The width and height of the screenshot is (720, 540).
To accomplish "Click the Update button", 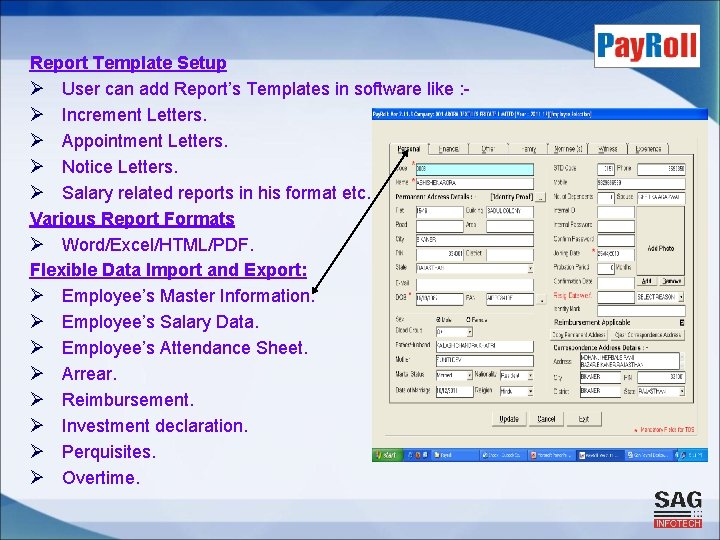I will pyautogui.click(x=508, y=419).
